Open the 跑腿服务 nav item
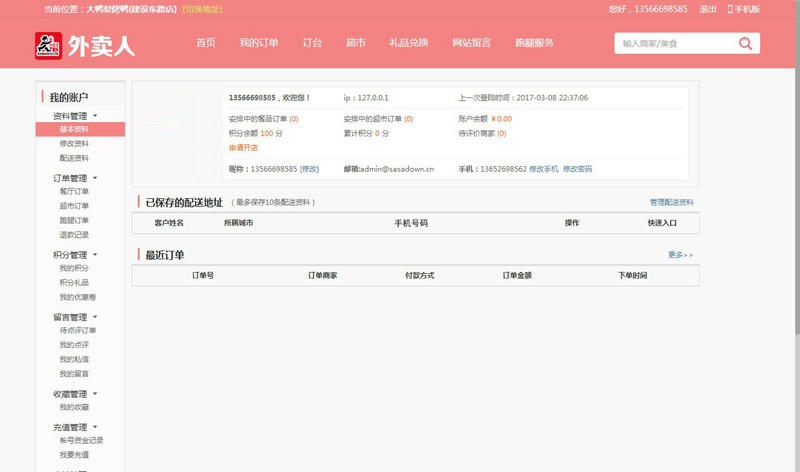Viewport: 800px width, 472px height. tap(534, 43)
